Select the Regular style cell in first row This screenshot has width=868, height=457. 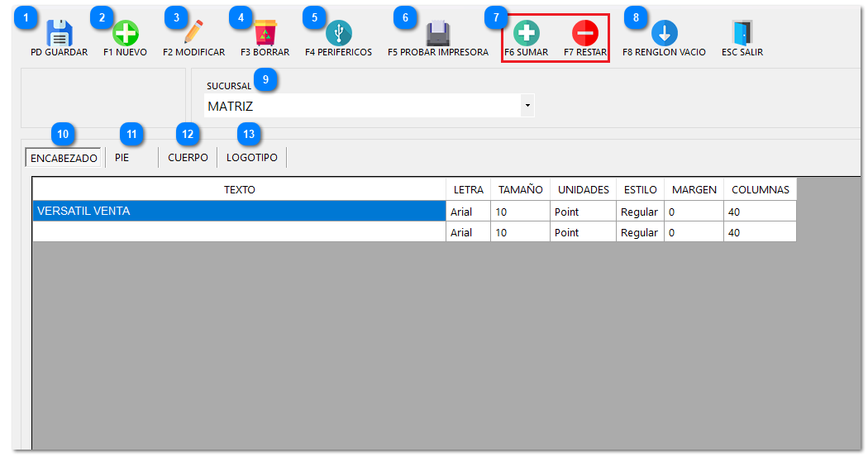tap(639, 212)
